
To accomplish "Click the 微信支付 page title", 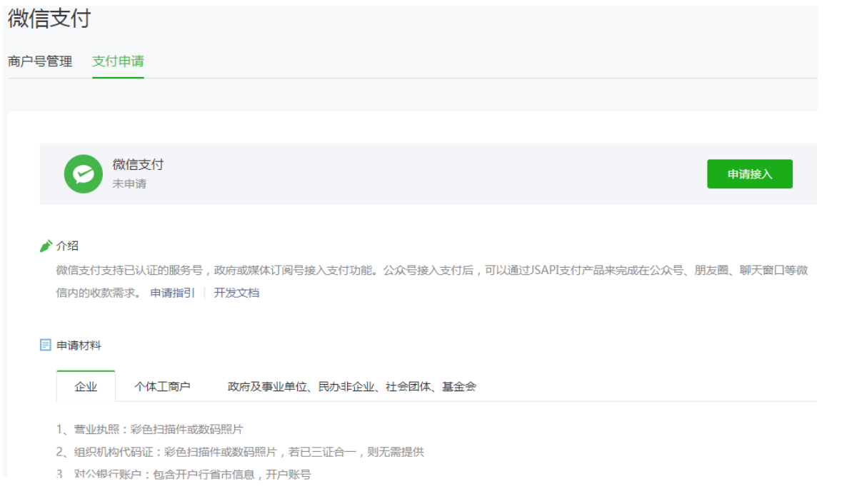I will pos(49,19).
